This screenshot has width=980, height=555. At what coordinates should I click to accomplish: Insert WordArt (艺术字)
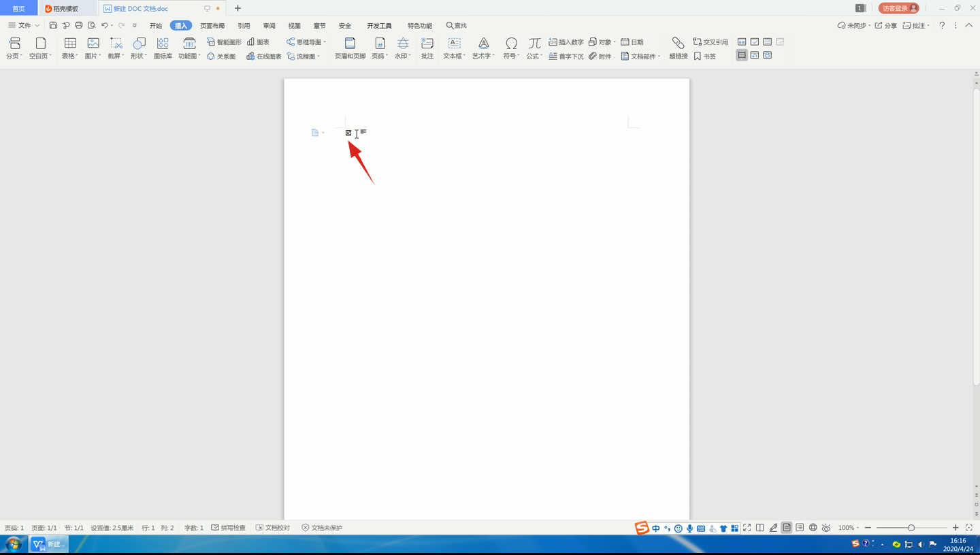(x=483, y=48)
